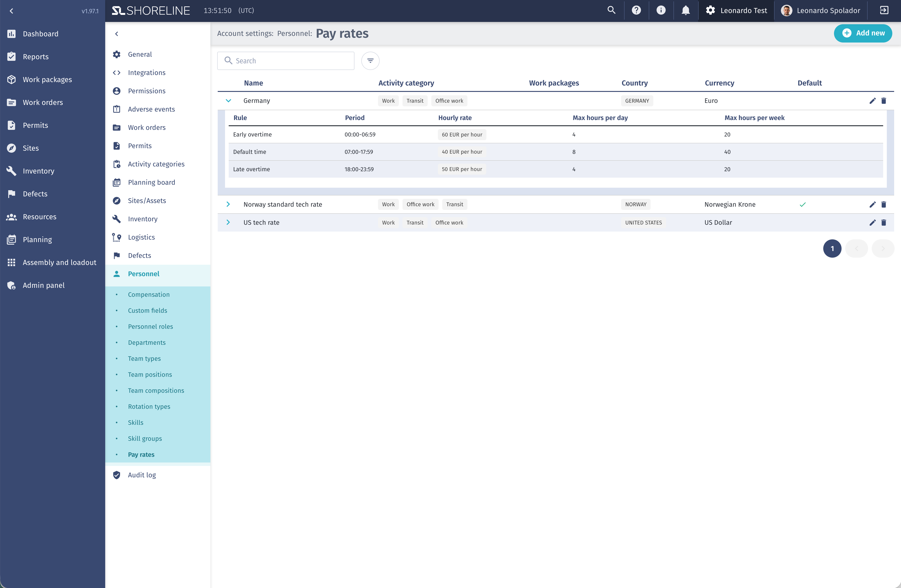Select page 1 in pagination
901x588 pixels.
[x=832, y=249]
